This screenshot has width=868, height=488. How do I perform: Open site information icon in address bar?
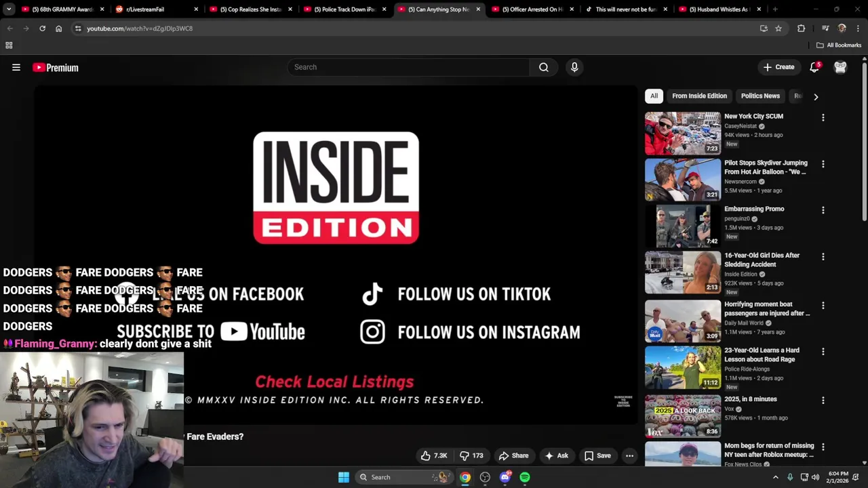(78, 28)
